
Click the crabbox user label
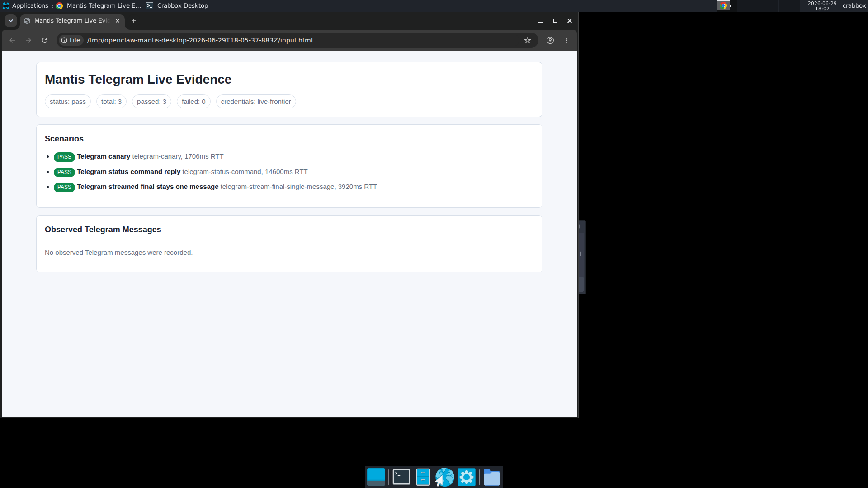click(854, 6)
